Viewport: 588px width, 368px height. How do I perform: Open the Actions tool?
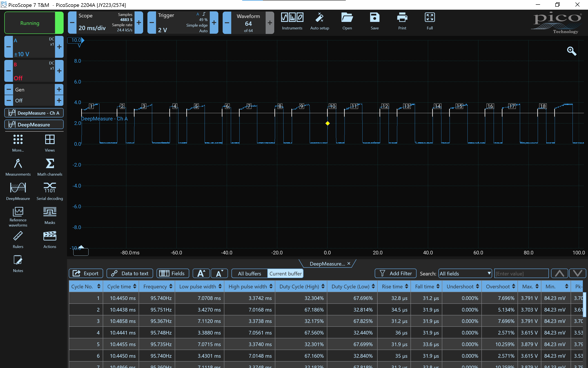tap(50, 239)
